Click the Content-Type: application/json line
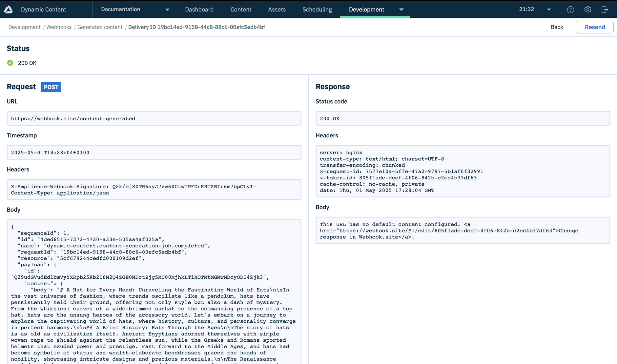This screenshot has height=364, width=617. [x=60, y=193]
